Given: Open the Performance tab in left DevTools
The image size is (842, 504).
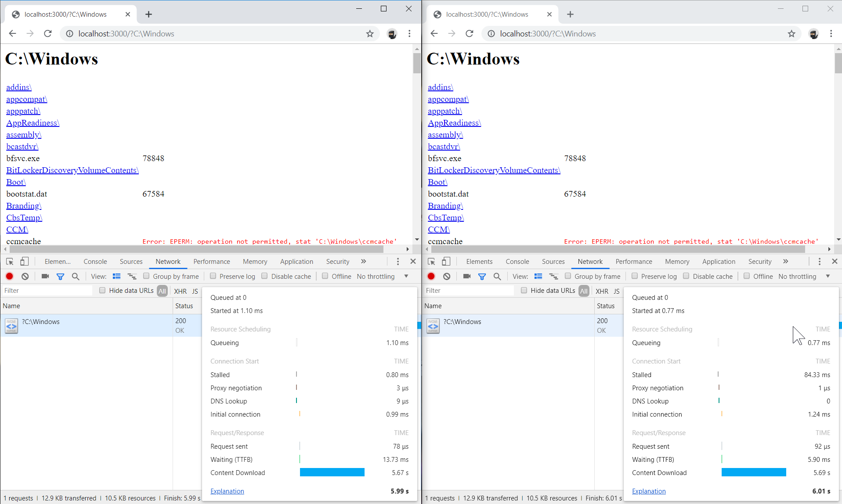Looking at the screenshot, I should click(x=212, y=261).
